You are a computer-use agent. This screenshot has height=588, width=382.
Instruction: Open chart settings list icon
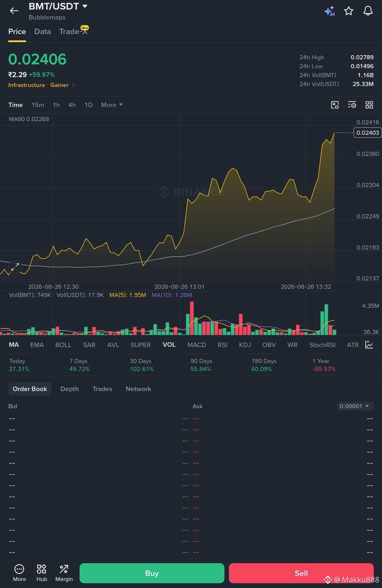(352, 105)
